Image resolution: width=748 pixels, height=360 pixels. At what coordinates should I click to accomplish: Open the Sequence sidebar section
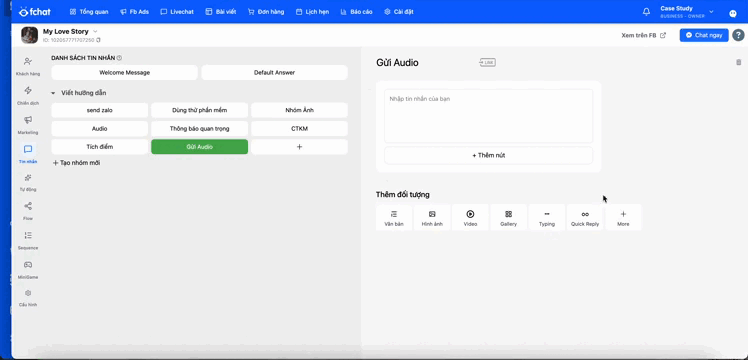(28, 240)
